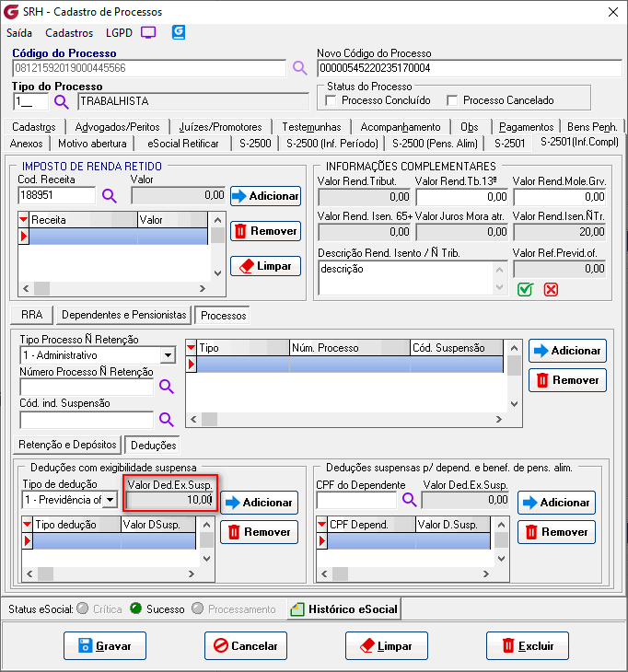The height and width of the screenshot is (672, 628).
Task: Open the Tipo de dedução dropdown
Action: (110, 500)
